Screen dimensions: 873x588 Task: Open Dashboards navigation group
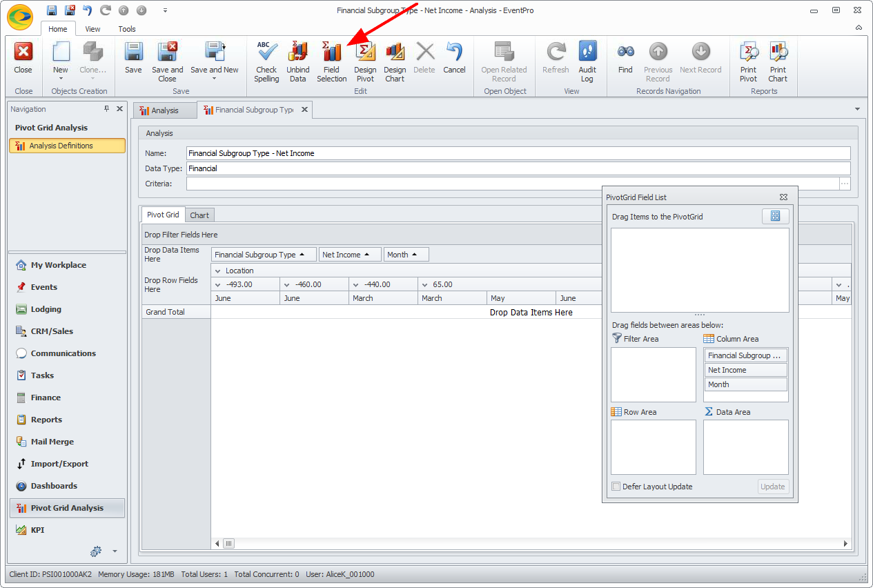pyautogui.click(x=67, y=486)
